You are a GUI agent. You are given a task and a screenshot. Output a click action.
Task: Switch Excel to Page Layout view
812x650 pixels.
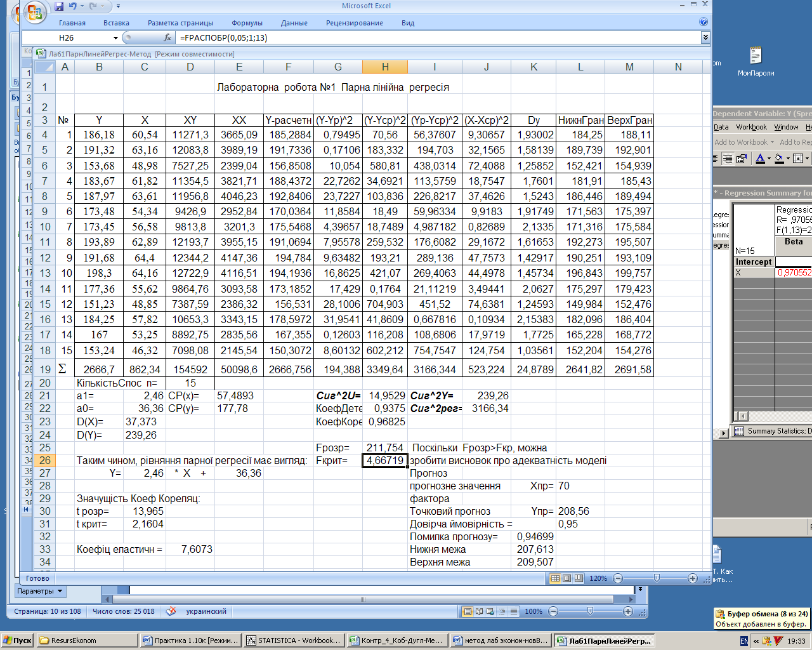[566, 578]
